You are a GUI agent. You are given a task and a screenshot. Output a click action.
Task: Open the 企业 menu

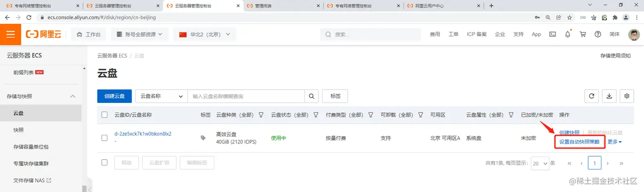coord(500,35)
